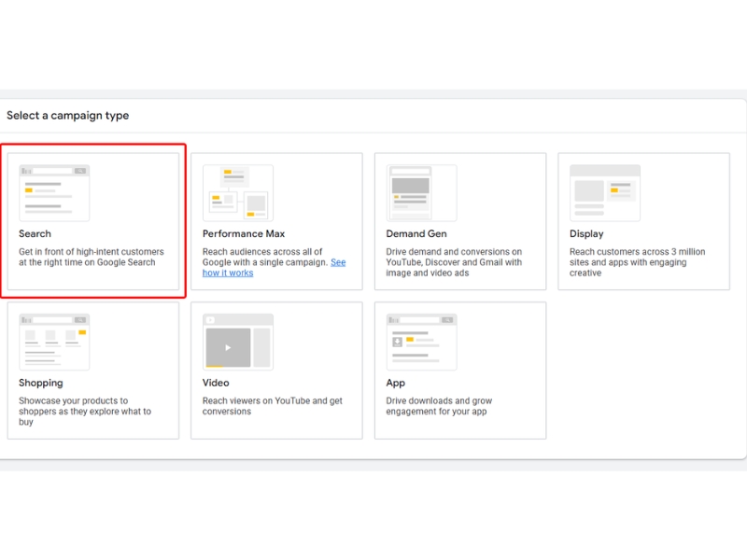Click "Reach viewers on YouTube" description
The width and height of the screenshot is (747, 560).
click(x=273, y=406)
